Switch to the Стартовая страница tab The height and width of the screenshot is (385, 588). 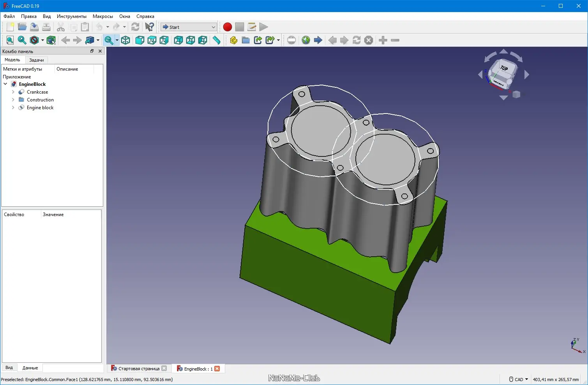point(139,369)
